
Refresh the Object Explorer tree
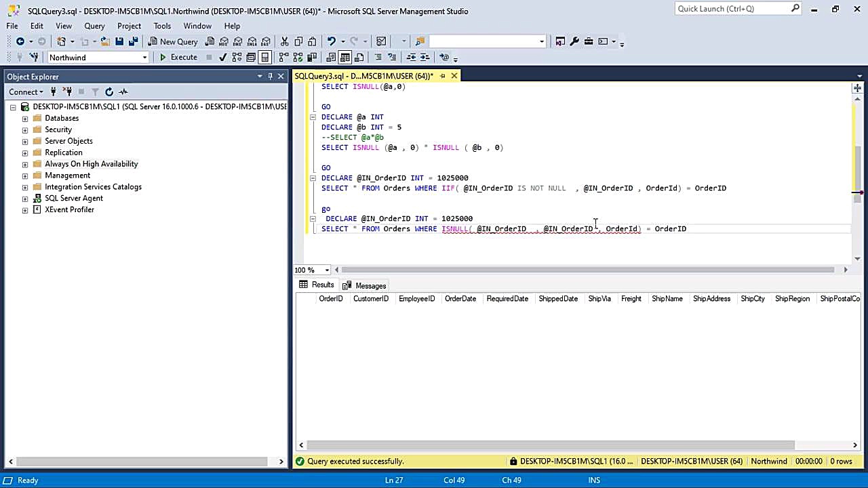(x=109, y=91)
